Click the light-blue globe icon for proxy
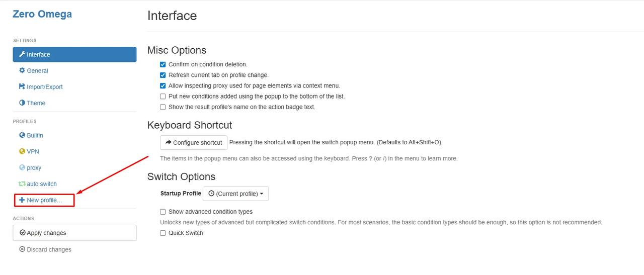 22,167
